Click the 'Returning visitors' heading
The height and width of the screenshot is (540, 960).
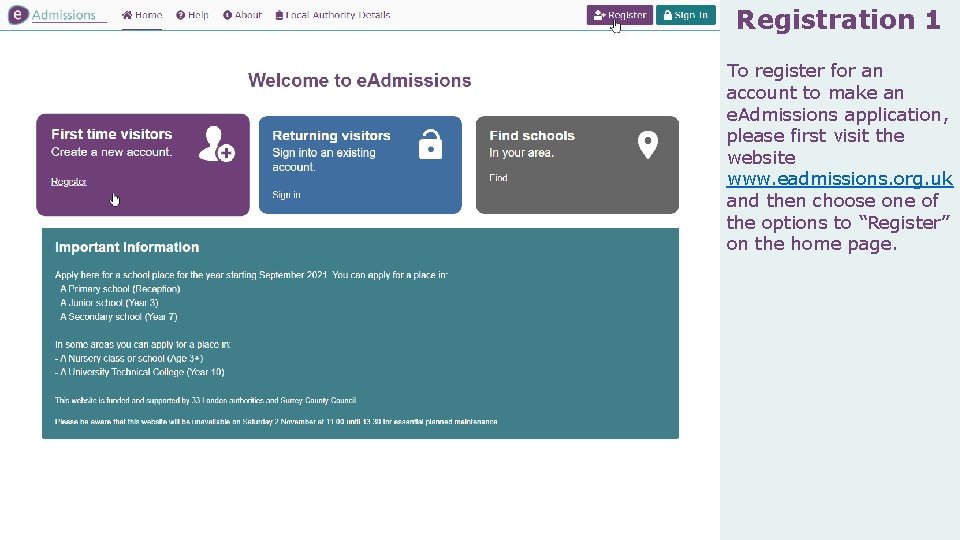(x=331, y=135)
